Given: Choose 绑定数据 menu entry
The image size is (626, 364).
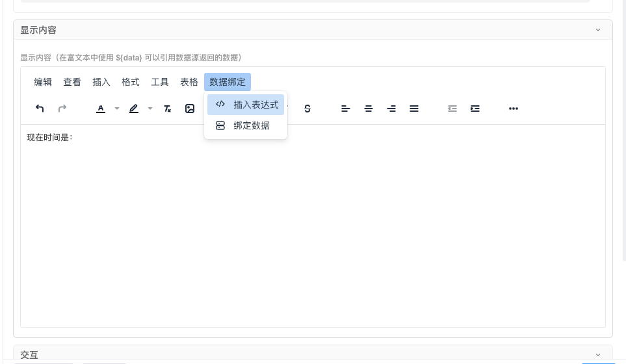Looking at the screenshot, I should [x=246, y=125].
